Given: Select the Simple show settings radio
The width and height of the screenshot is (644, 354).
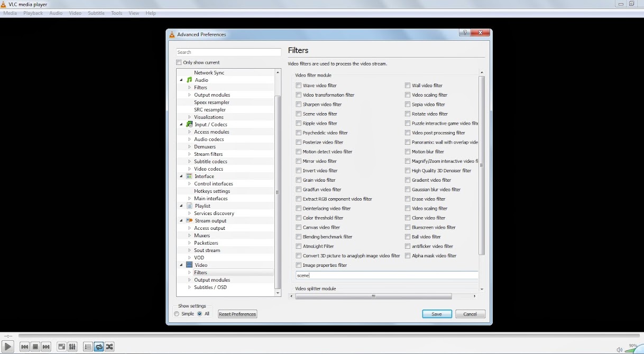Looking at the screenshot, I should coord(177,314).
